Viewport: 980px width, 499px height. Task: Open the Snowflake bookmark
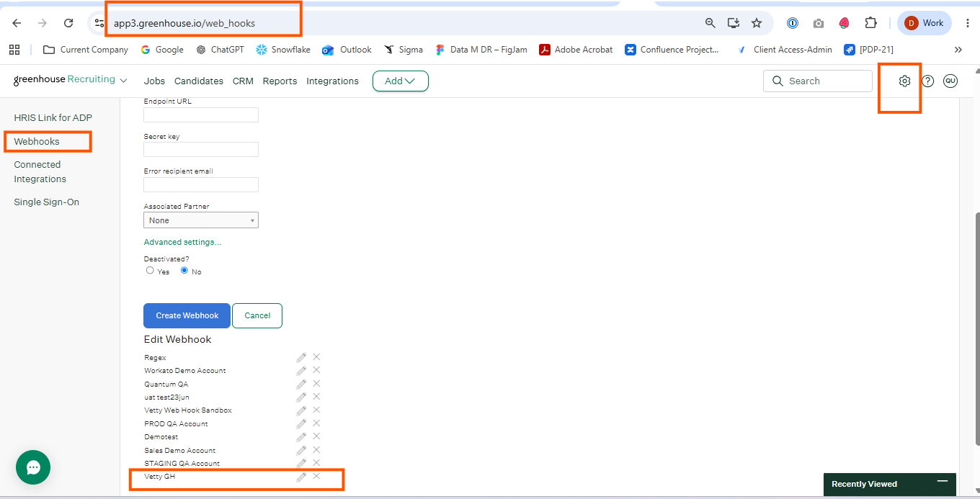coord(283,50)
